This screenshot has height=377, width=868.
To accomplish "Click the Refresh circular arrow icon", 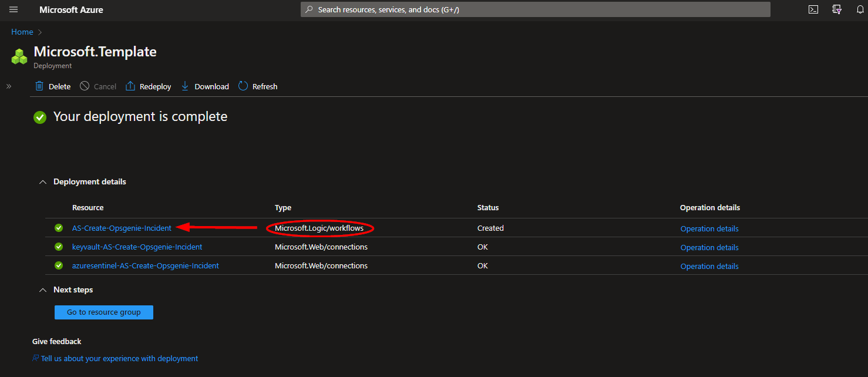I will tap(243, 86).
